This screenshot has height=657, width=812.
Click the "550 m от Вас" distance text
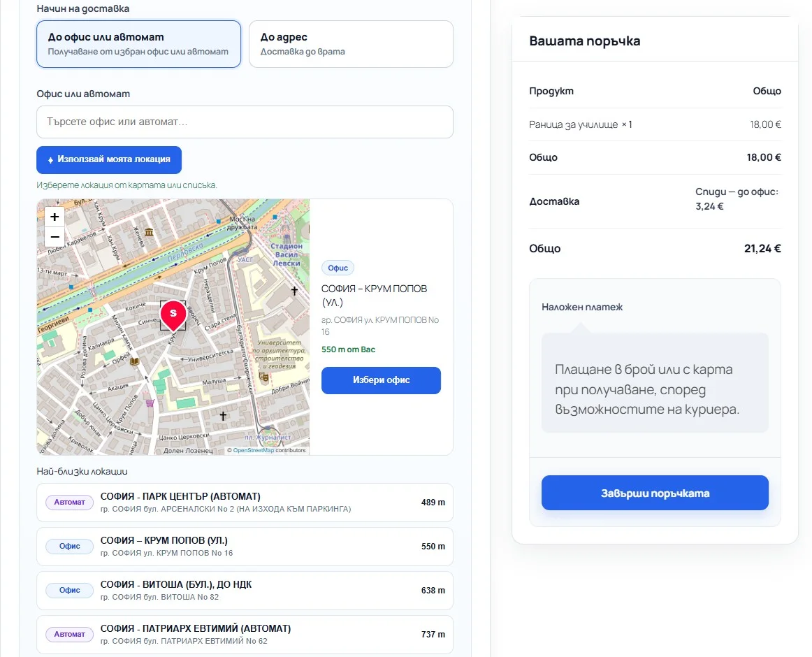348,349
